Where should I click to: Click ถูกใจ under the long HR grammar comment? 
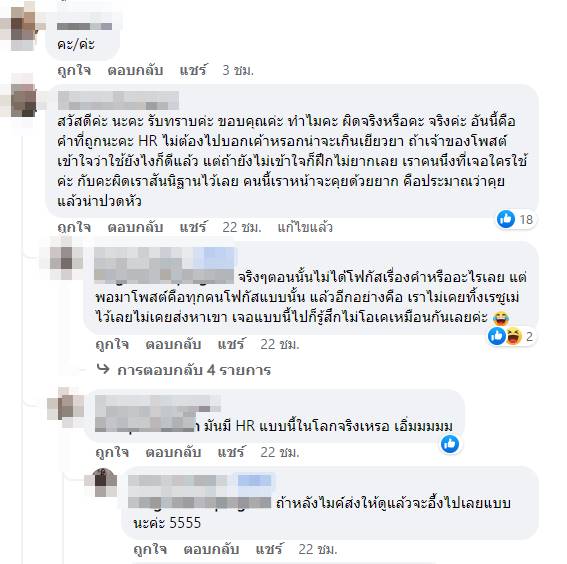[x=74, y=227]
